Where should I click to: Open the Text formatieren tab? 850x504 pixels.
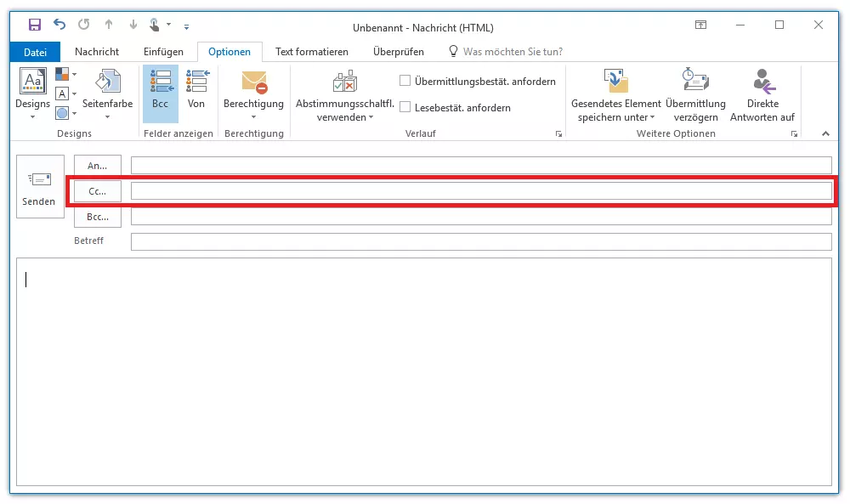click(311, 52)
